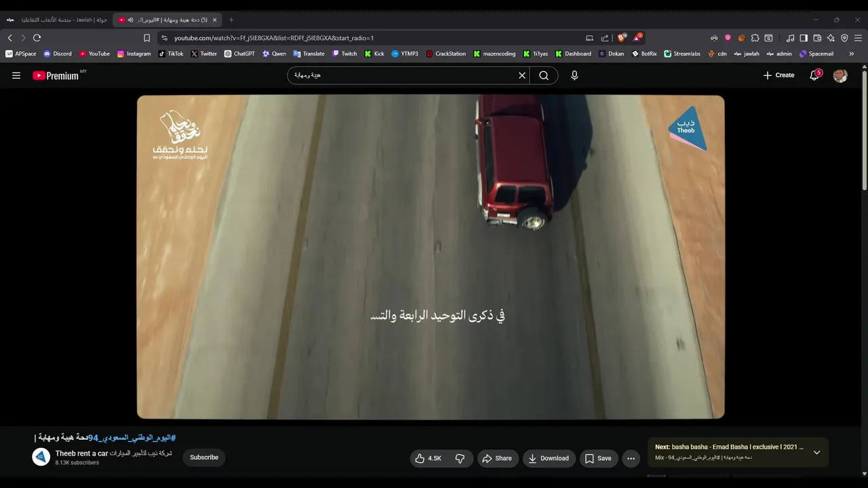Select the active YouTube video tab
The width and height of the screenshot is (868, 488).
[x=167, y=20]
